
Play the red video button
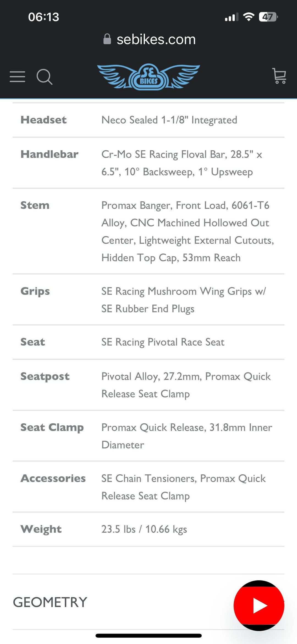259,605
